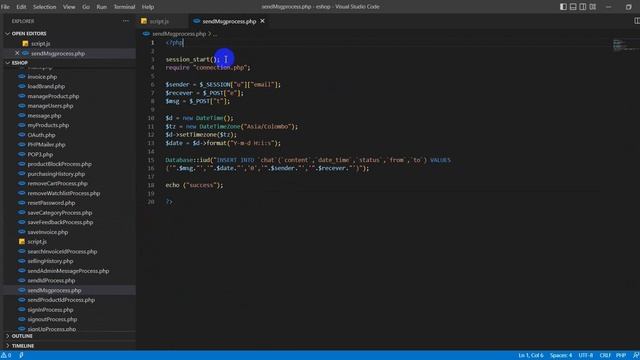Open the Selection menu

pyautogui.click(x=44, y=7)
